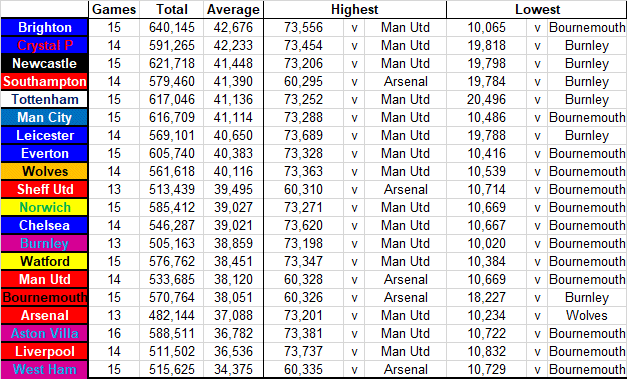Click the black Newcastle team cell
Screen dimensions: 627x379
pyautogui.click(x=44, y=64)
